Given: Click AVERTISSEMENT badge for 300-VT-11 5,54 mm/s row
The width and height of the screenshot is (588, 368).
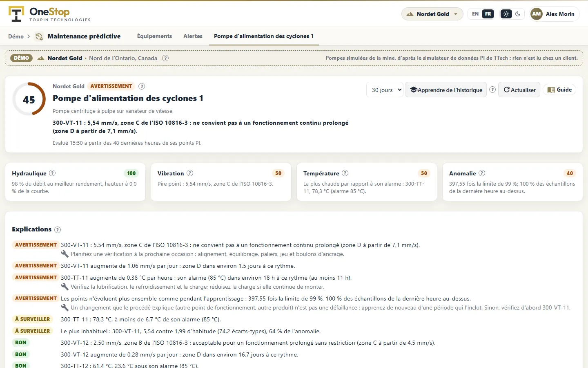Looking at the screenshot, I should 36,245.
